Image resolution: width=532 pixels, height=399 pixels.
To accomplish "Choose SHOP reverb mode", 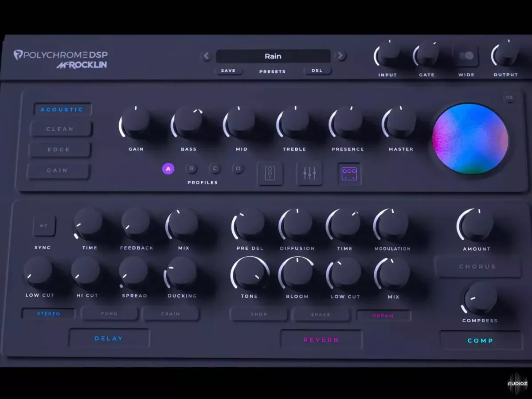I will tap(259, 314).
